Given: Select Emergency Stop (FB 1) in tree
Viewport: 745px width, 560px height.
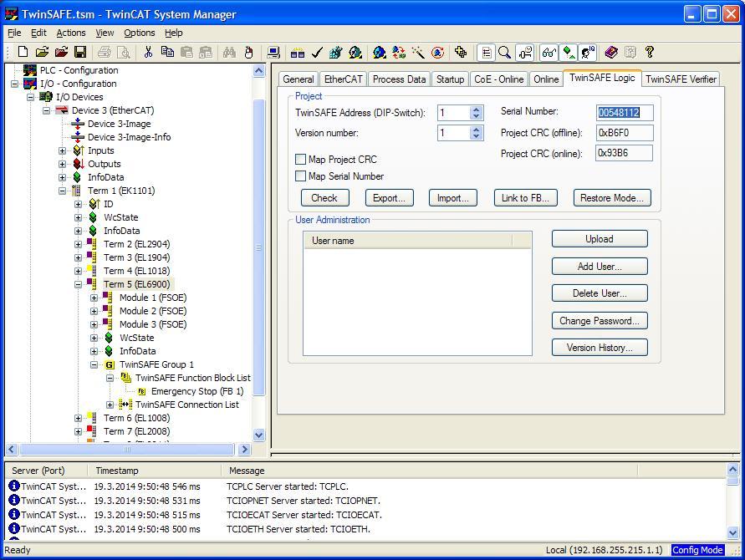Looking at the screenshot, I should coord(197,391).
